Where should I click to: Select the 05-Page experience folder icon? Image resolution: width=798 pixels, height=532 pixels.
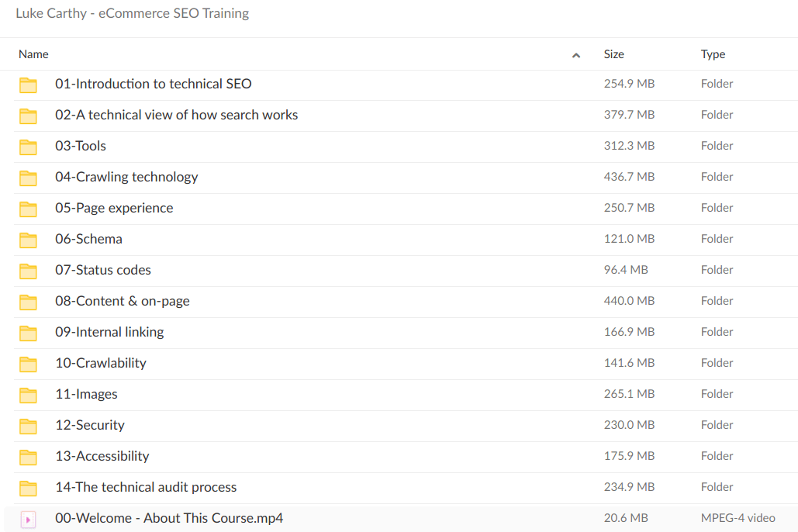(x=29, y=208)
